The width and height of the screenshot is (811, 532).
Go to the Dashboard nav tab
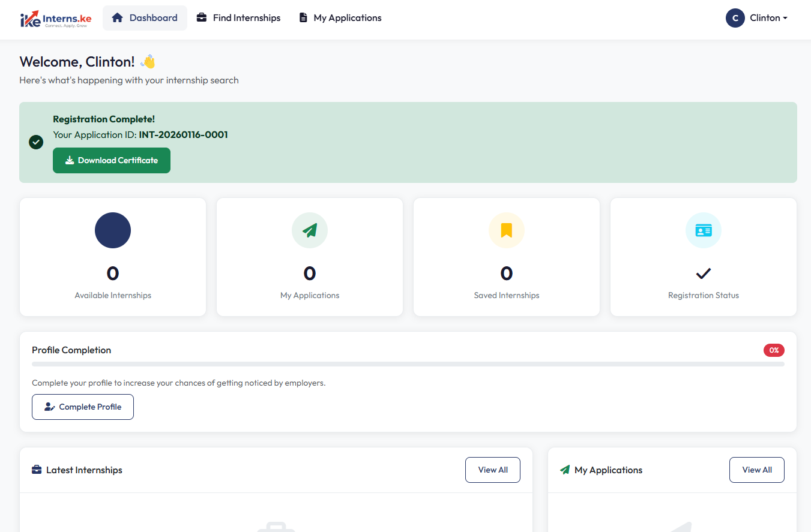(x=145, y=18)
